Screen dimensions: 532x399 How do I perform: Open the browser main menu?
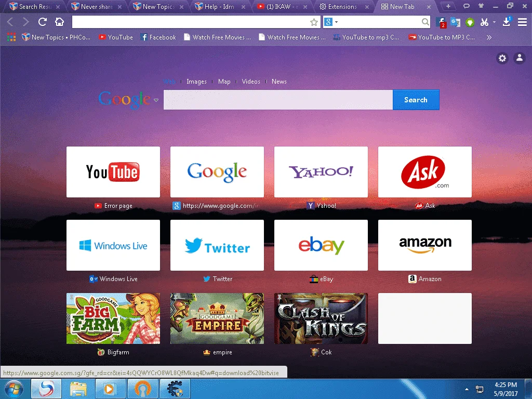pos(522,22)
